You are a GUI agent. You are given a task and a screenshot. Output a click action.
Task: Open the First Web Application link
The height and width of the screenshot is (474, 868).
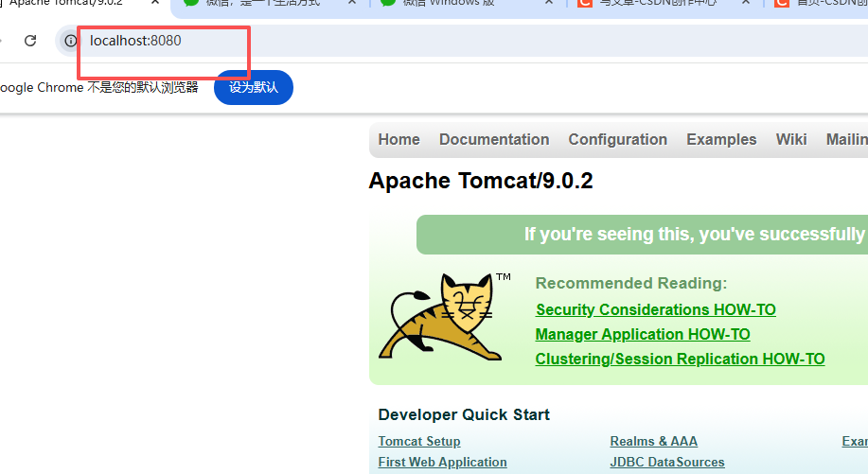click(x=442, y=462)
